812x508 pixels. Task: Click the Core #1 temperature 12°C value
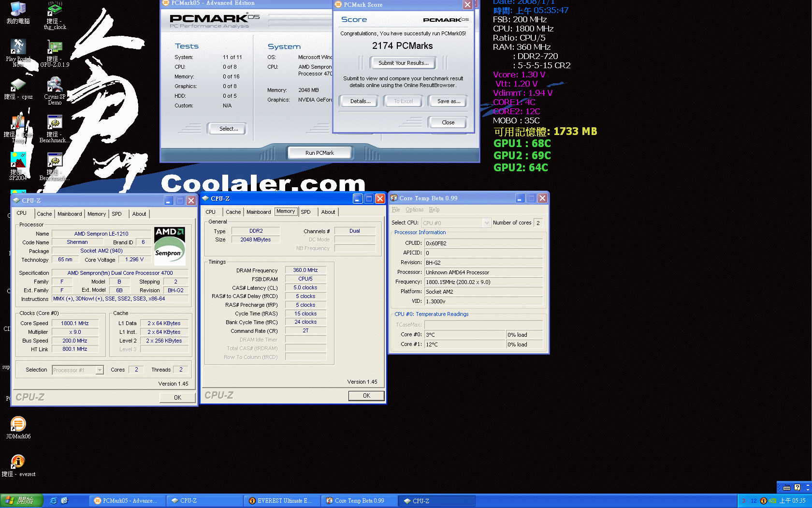464,344
